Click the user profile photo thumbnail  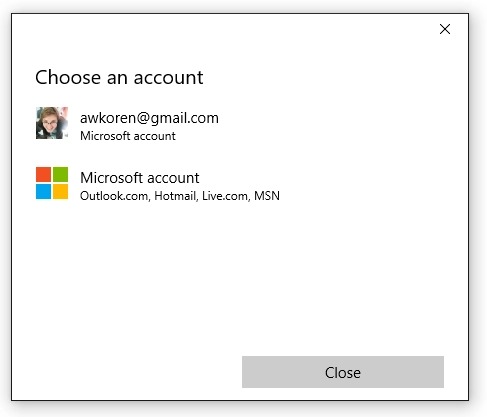pyautogui.click(x=52, y=123)
